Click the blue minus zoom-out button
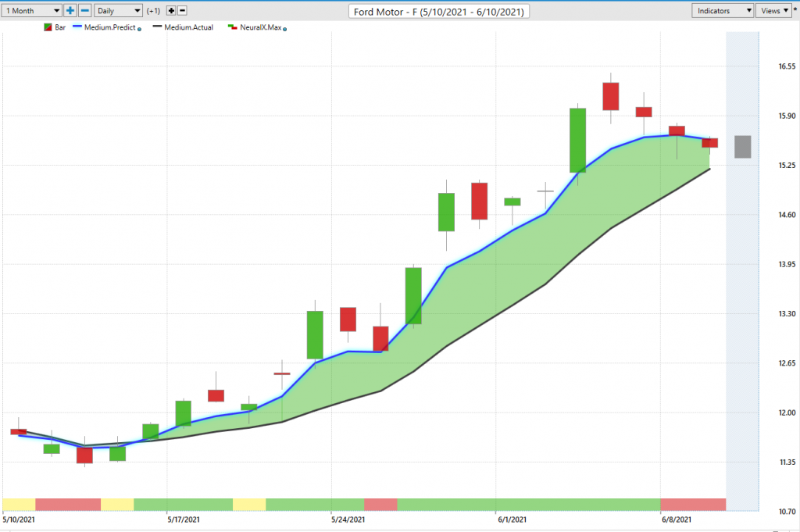Screen dimensions: 800x532 pos(85,11)
